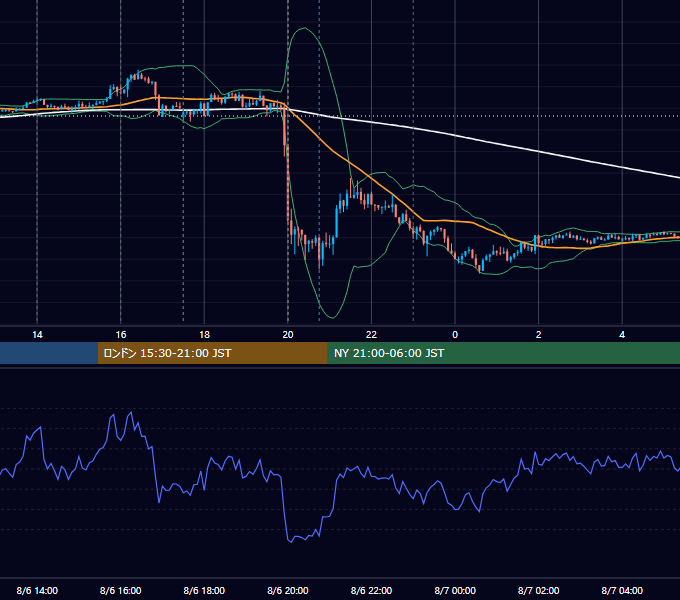Viewport: 680px width, 600px height.
Task: Click the 8/6 18:00 label on the oscillator axis
Action: point(204,590)
